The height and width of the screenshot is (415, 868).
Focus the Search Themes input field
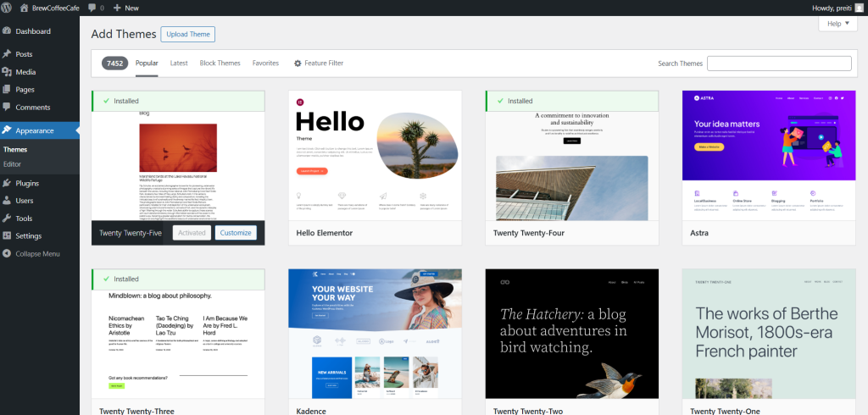(x=779, y=63)
